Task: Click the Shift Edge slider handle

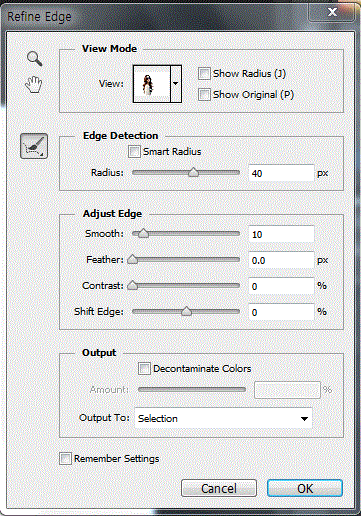Action: [x=186, y=311]
